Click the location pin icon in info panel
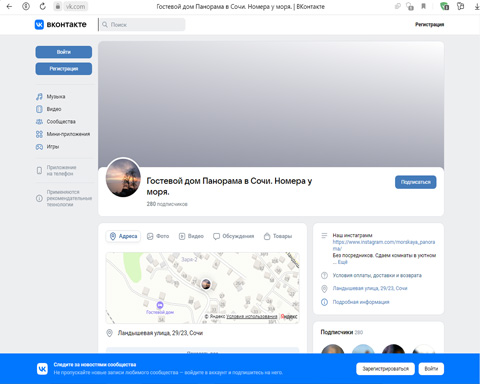Screen dimensions: 480x384 point(324,289)
